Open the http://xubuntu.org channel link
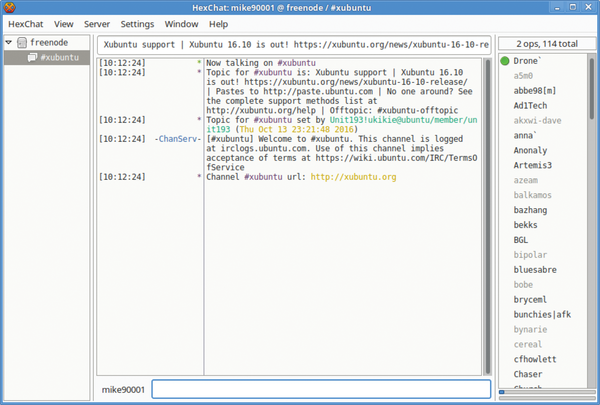600x405 pixels. (x=353, y=177)
